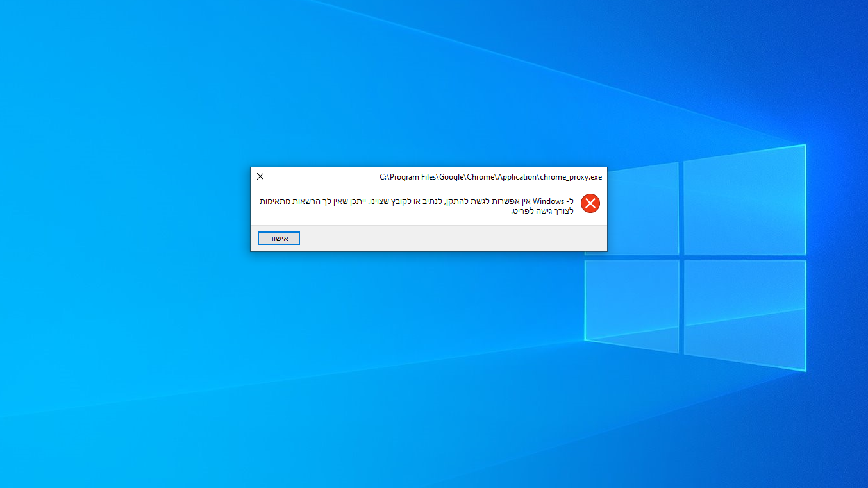Image resolution: width=868 pixels, height=488 pixels.
Task: Click the chrome_proxy.exe path title text
Action: [x=491, y=177]
